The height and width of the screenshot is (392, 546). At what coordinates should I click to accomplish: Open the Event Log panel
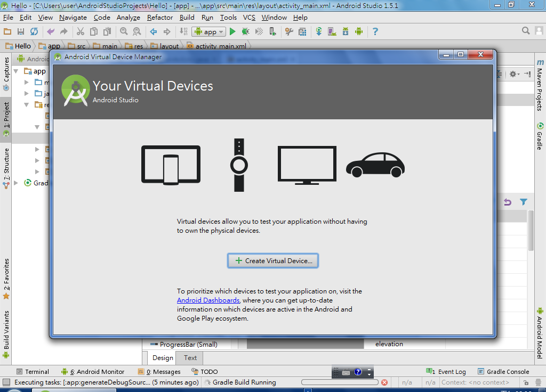tap(446, 371)
